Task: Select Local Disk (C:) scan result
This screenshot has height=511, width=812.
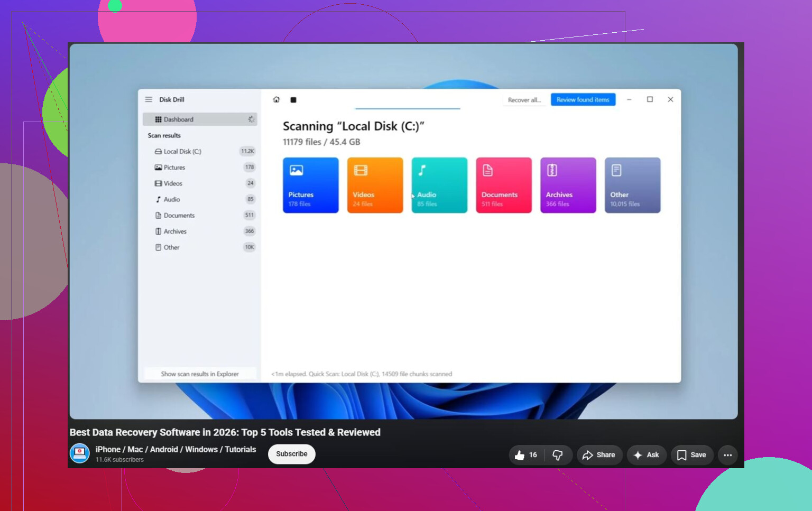Action: tap(200, 152)
